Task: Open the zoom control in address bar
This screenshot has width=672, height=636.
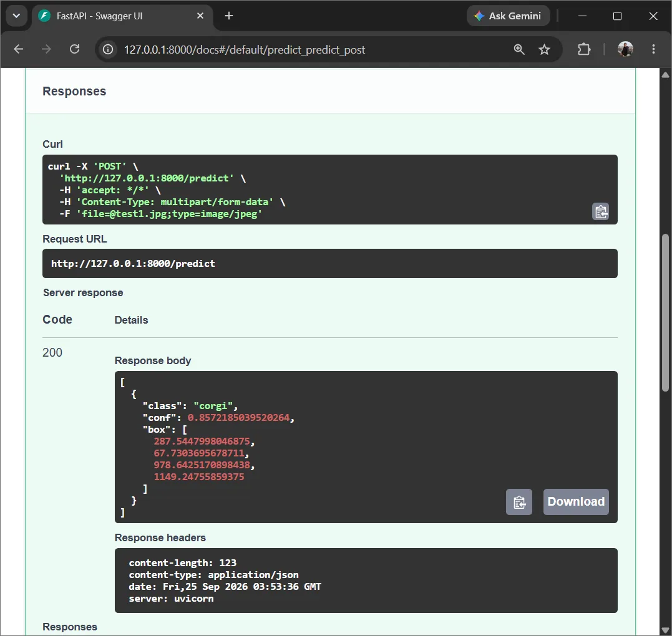Action: (x=519, y=50)
